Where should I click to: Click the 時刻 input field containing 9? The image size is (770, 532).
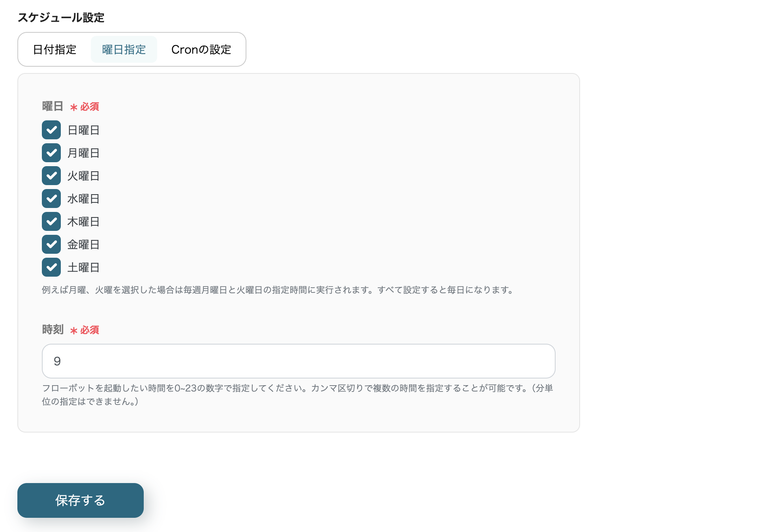[x=299, y=361]
